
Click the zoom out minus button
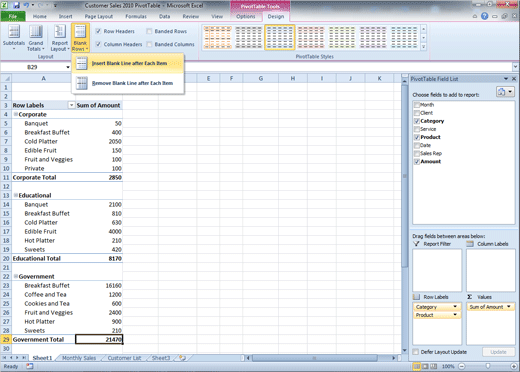(x=462, y=366)
